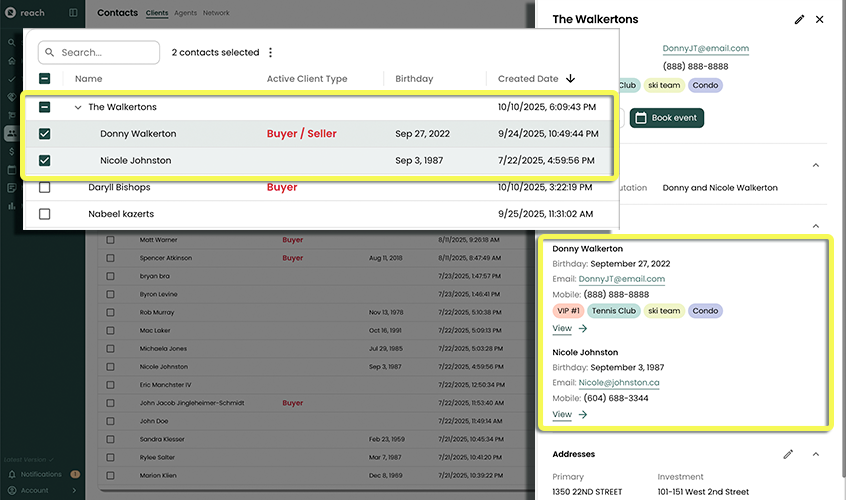Click the pencil edit icon beside The Walkertons title

(x=799, y=19)
